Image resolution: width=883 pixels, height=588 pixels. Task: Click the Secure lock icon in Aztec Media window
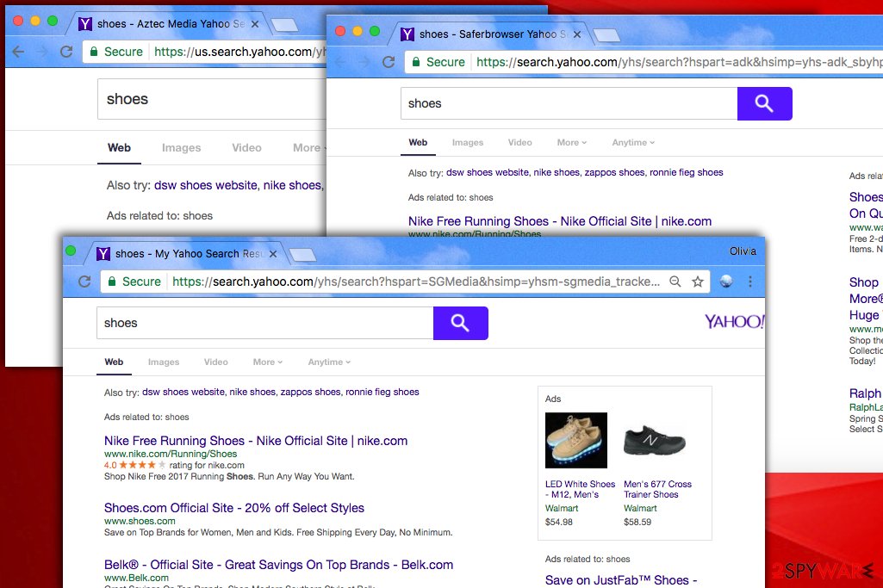pyautogui.click(x=94, y=52)
